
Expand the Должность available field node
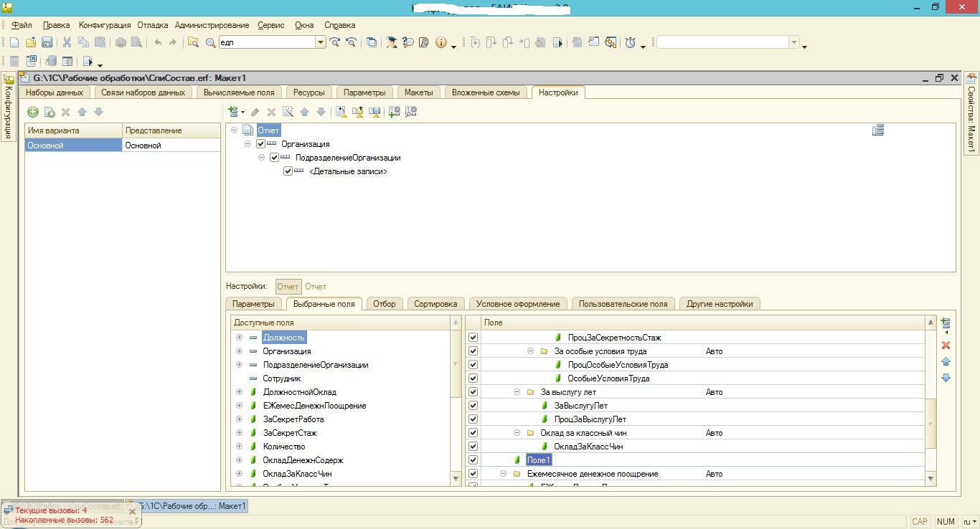(x=239, y=338)
